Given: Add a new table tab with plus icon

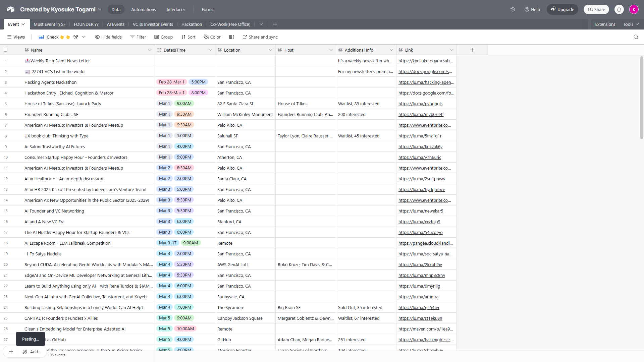Looking at the screenshot, I should point(275,24).
